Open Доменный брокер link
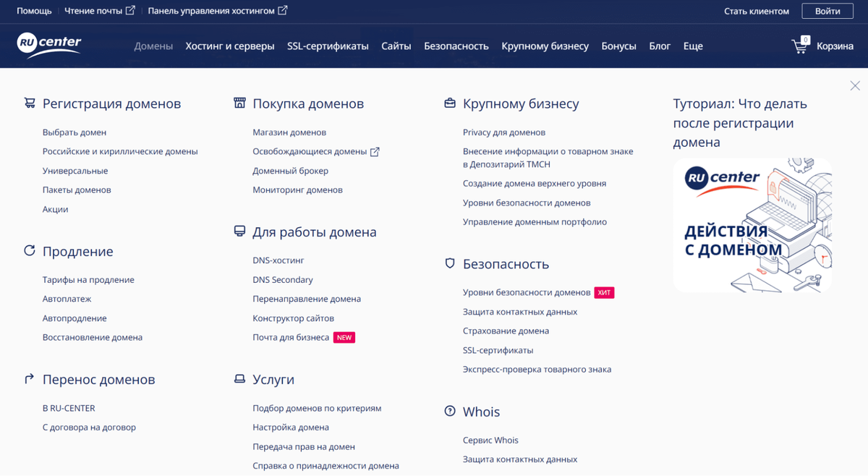868x476 pixels. click(291, 171)
